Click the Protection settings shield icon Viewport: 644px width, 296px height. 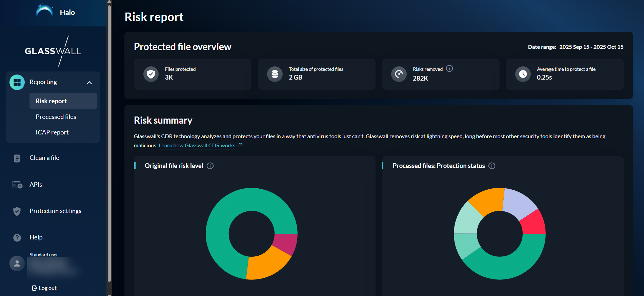(17, 211)
